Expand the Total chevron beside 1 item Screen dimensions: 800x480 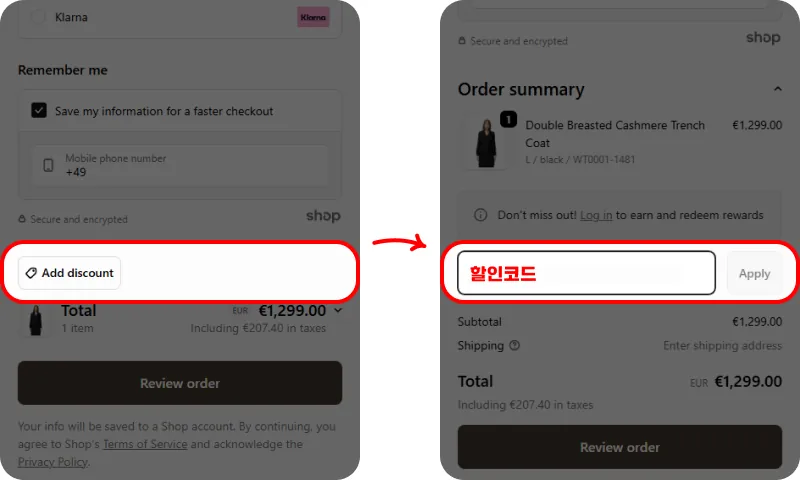pos(337,311)
